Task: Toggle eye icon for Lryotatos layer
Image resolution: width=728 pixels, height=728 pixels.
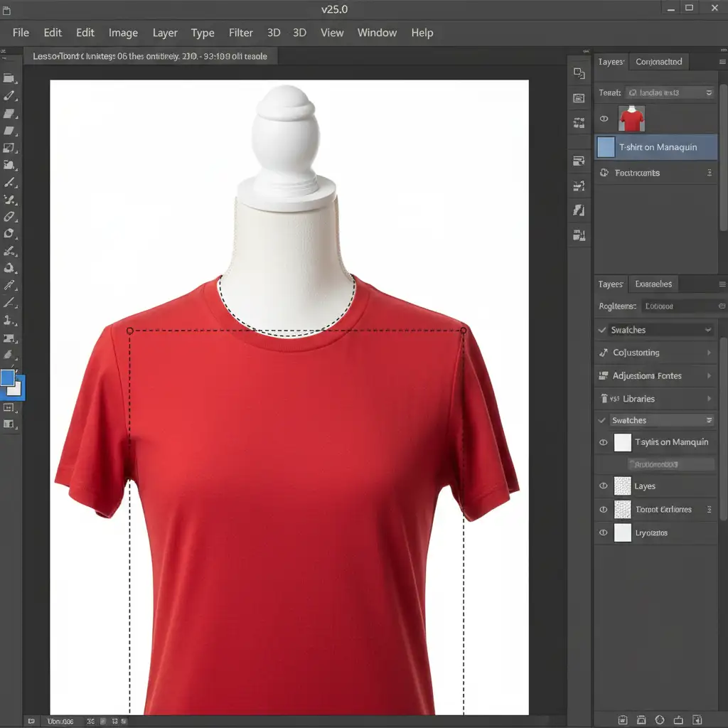Action: coord(604,532)
